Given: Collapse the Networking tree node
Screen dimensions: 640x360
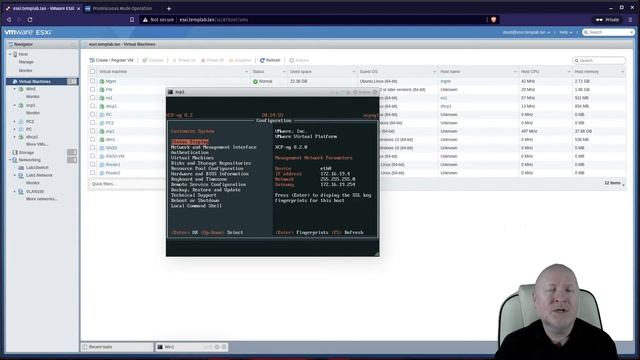Looking at the screenshot, I should tap(10, 160).
